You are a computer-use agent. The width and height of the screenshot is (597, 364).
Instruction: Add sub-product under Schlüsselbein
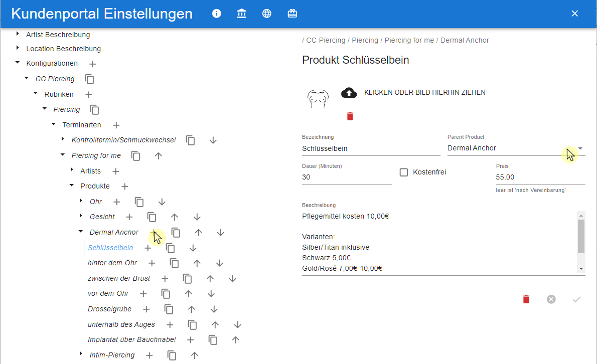click(147, 248)
